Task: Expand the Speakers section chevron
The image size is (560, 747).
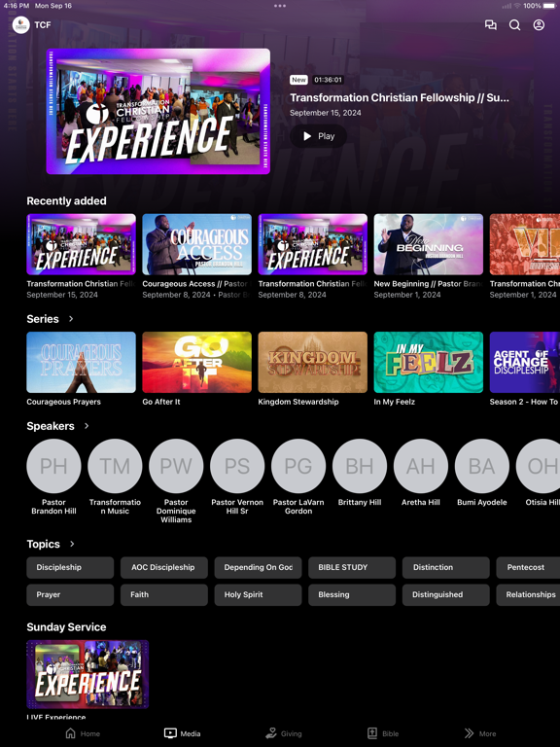Action: click(x=87, y=426)
